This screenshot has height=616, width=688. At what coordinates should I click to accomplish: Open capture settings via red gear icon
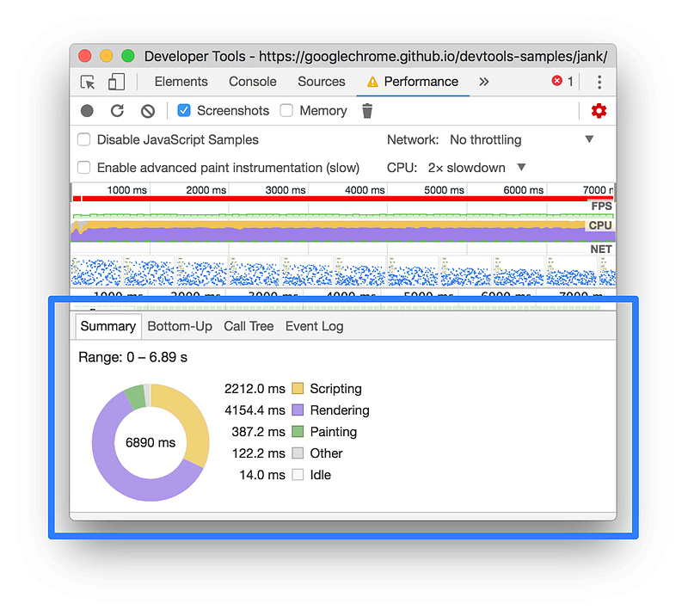(599, 111)
